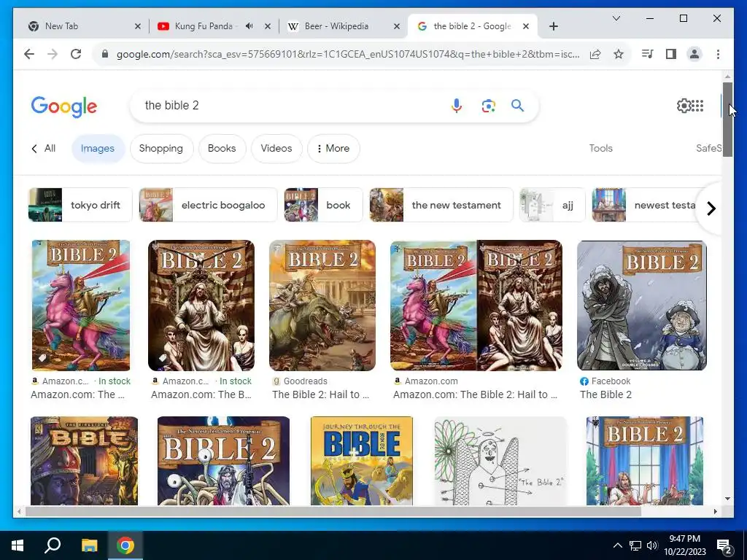This screenshot has height=560, width=747.
Task: Open the media controls icon
Action: click(x=648, y=54)
